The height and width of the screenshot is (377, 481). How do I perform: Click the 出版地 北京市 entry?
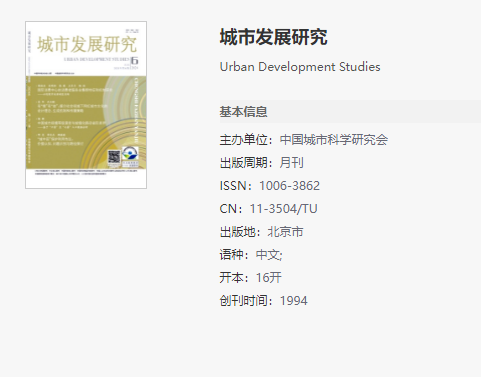pos(262,232)
